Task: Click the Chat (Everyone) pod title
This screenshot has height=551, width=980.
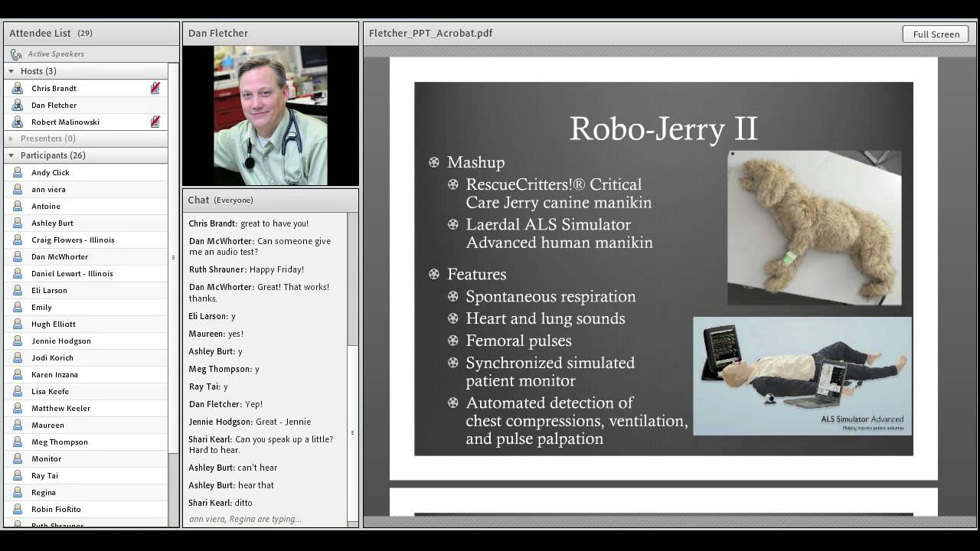Action: 220,200
